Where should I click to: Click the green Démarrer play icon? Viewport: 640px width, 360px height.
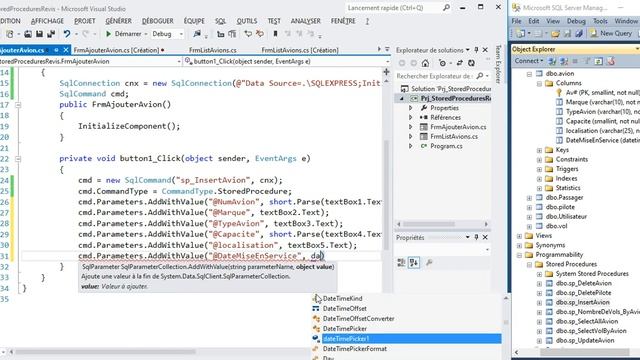[x=108, y=34]
